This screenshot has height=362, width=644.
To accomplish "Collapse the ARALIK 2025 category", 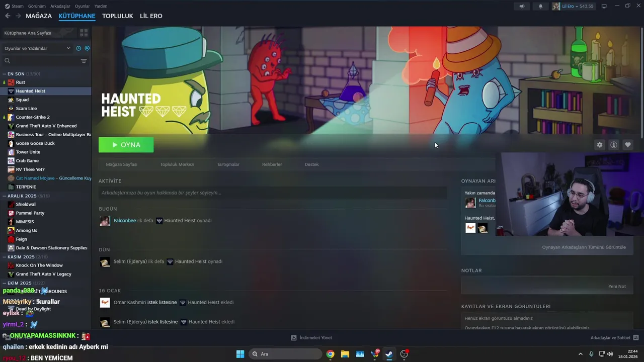I will (4, 196).
